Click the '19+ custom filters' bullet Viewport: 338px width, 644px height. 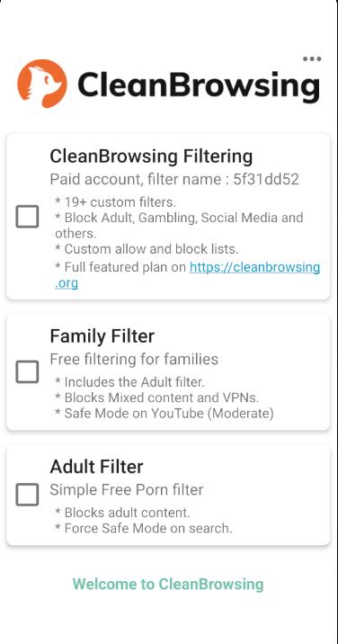point(115,202)
